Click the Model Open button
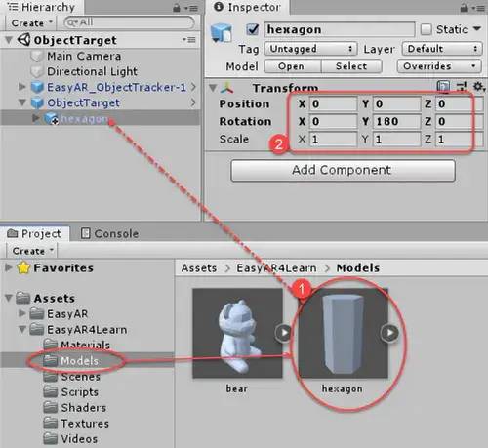 (292, 66)
